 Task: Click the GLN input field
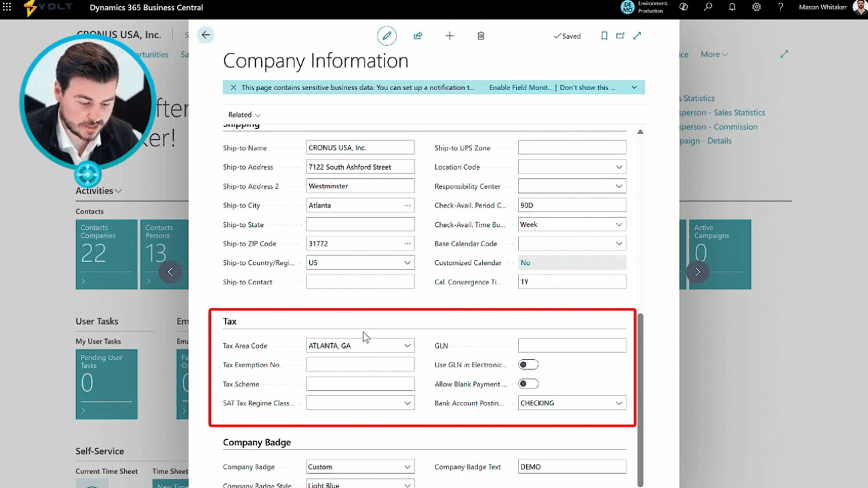[x=572, y=346]
